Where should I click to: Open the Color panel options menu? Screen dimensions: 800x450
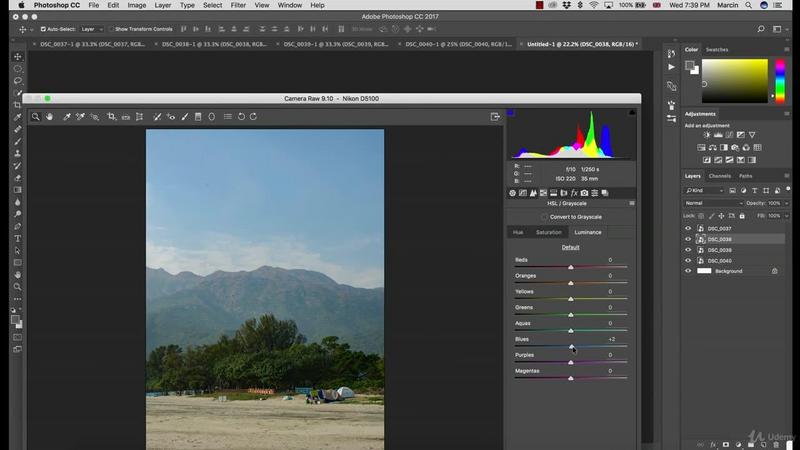(x=786, y=49)
